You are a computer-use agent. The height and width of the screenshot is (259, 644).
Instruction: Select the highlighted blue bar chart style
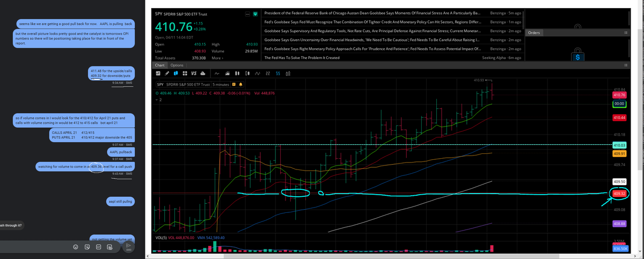coord(278,73)
